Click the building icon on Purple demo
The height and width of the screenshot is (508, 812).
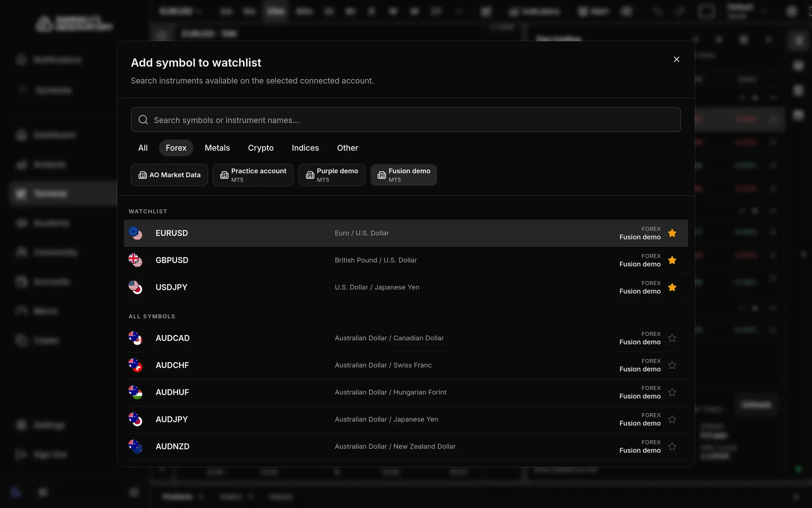pos(310,175)
